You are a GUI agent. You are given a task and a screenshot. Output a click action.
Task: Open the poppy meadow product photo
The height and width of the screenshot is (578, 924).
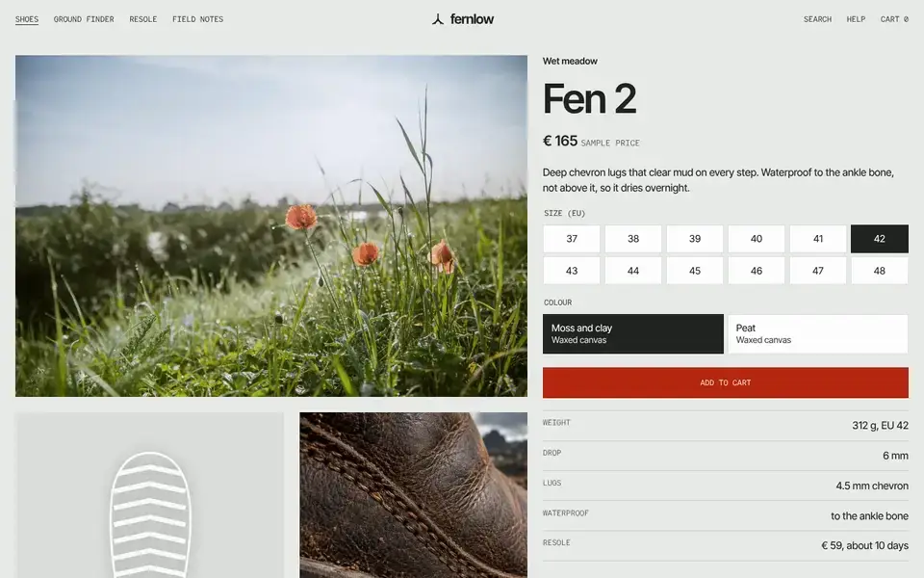coord(271,225)
